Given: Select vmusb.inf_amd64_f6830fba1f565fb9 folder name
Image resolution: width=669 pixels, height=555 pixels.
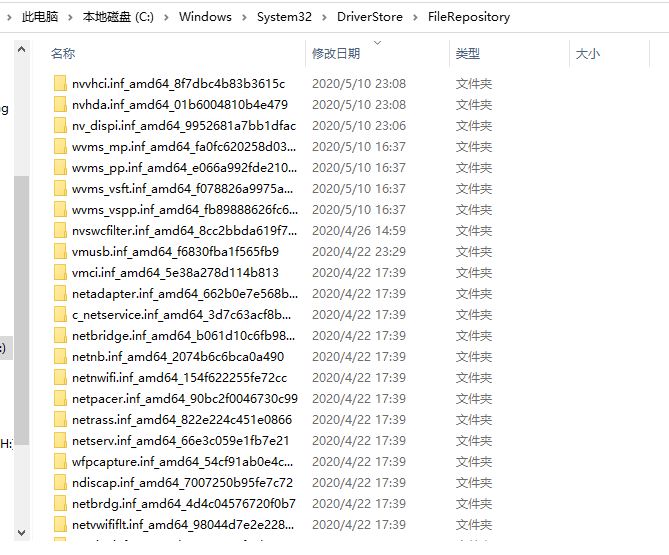Looking at the screenshot, I should (175, 251).
